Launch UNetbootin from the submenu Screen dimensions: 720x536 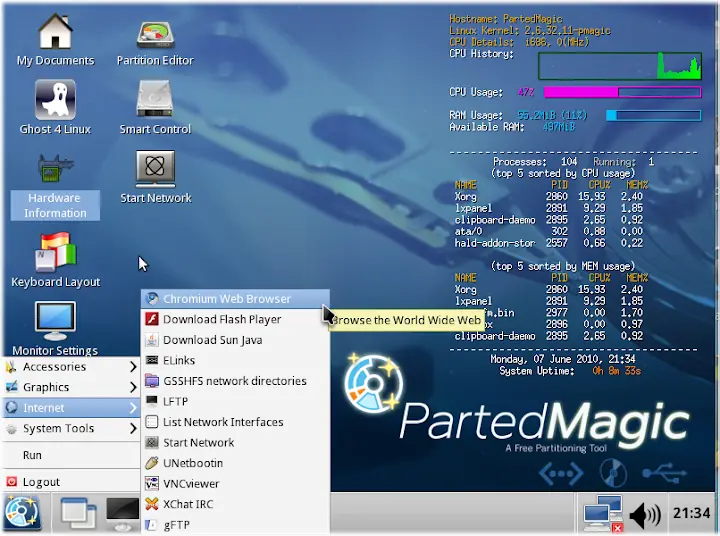[x=235, y=463]
